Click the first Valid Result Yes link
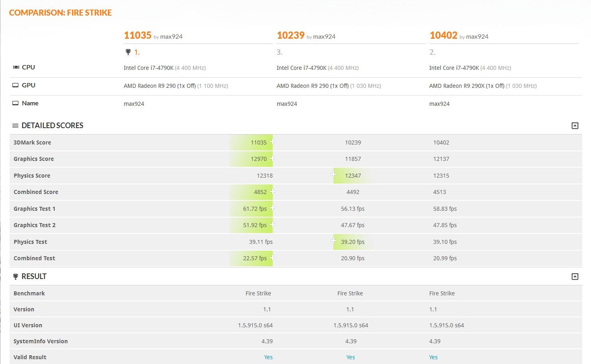The width and height of the screenshot is (591, 364). pos(268,357)
